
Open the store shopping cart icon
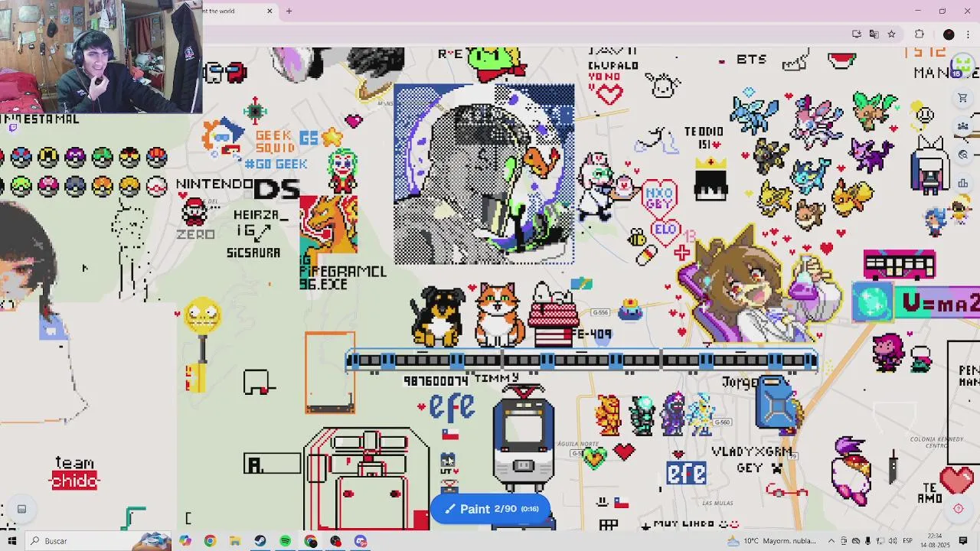[963, 98]
